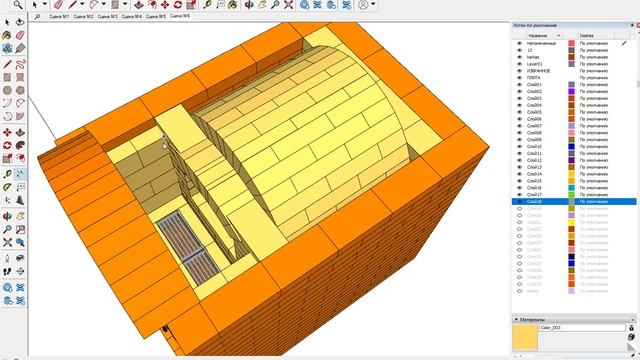Click the yellow material preview swatch
This screenshot has width=640, height=360.
click(x=524, y=337)
